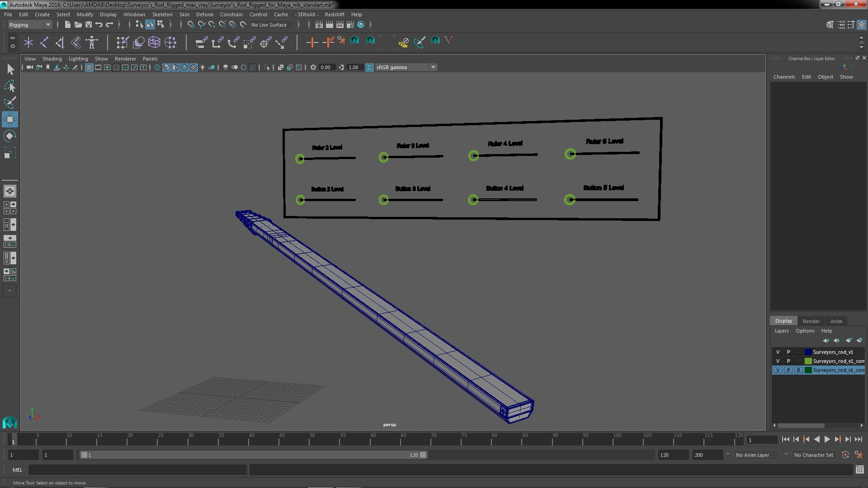Open the No Character Set dropdown
The image size is (868, 488).
click(x=816, y=455)
